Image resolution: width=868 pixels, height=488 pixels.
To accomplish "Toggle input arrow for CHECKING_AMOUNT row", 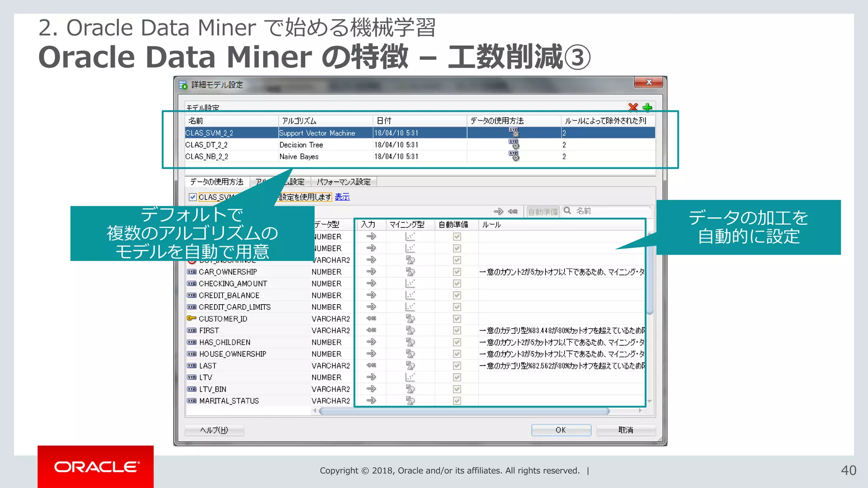I will coord(371,283).
